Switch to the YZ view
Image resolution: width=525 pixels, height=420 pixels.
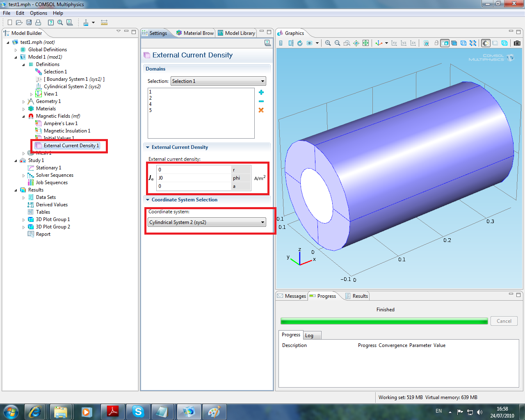(x=404, y=43)
